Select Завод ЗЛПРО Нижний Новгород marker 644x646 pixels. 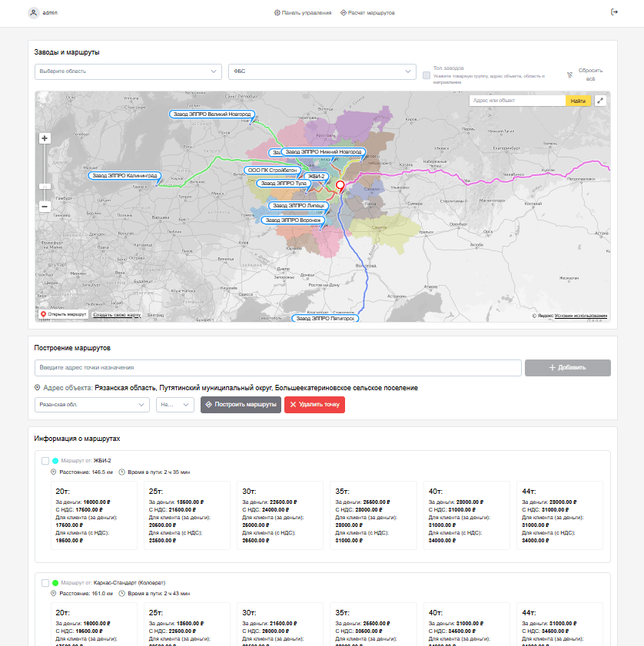pos(324,151)
